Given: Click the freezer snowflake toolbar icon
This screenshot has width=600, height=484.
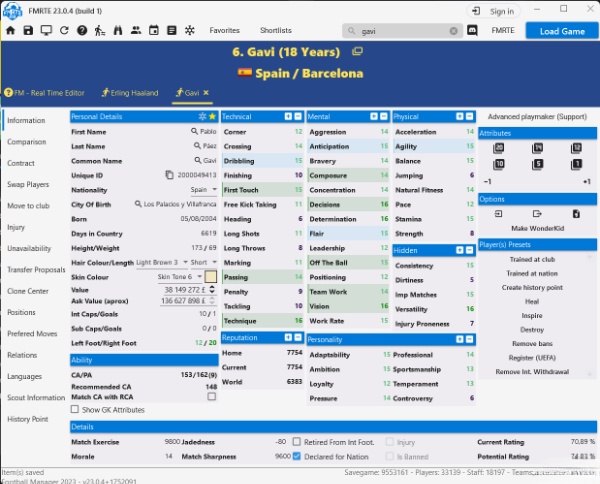Looking at the screenshot, I should 190,30.
